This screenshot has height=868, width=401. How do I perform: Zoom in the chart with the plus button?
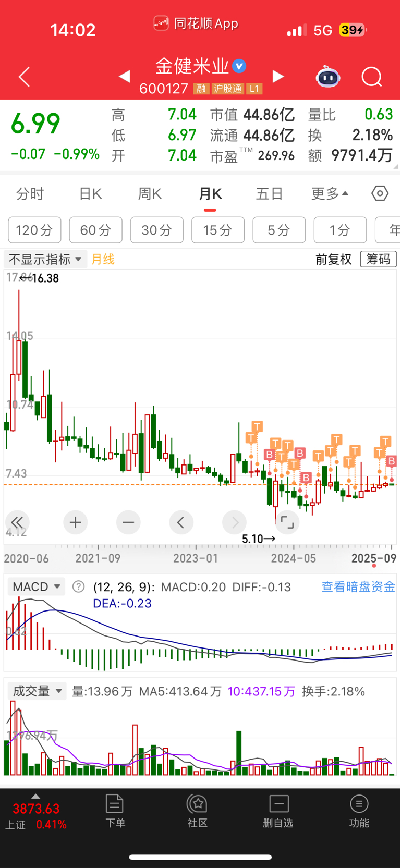[76, 522]
